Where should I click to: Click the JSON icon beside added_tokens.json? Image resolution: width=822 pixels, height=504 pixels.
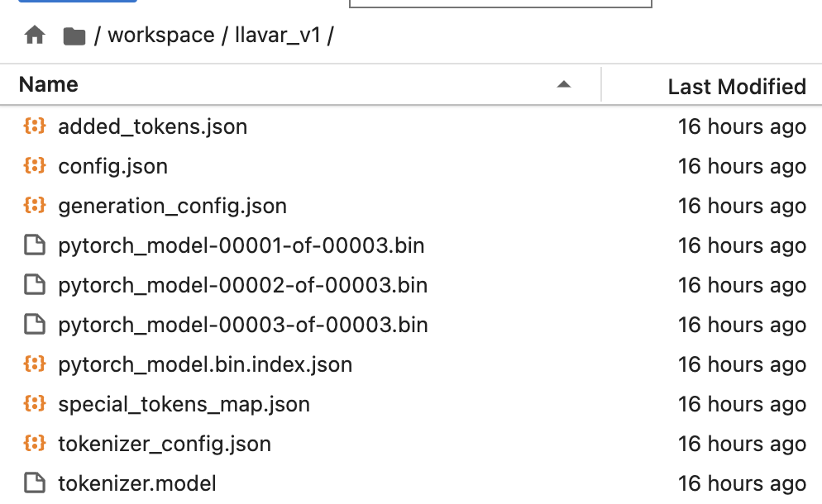point(34,126)
